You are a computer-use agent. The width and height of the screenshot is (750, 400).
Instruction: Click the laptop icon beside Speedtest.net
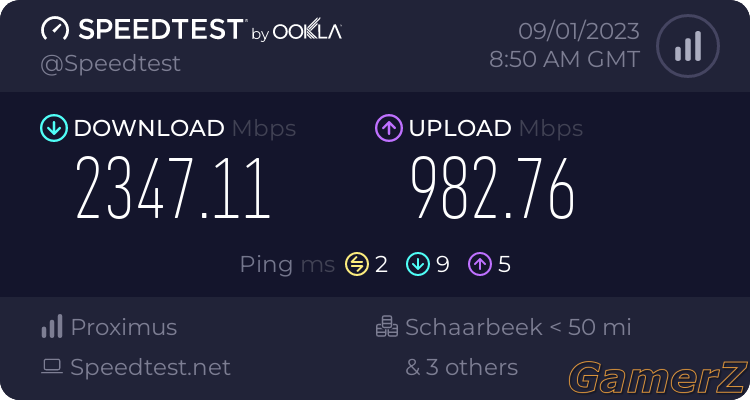pyautogui.click(x=52, y=367)
